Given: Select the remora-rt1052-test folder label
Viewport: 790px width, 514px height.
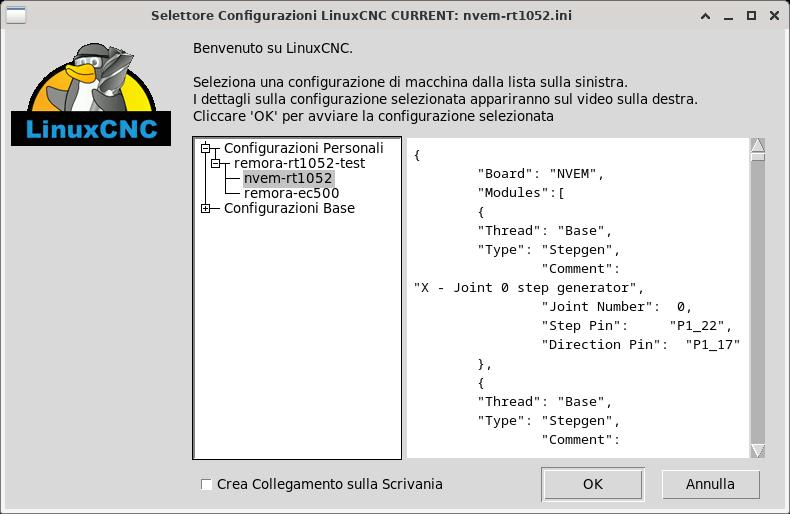Looking at the screenshot, I should (x=299, y=163).
